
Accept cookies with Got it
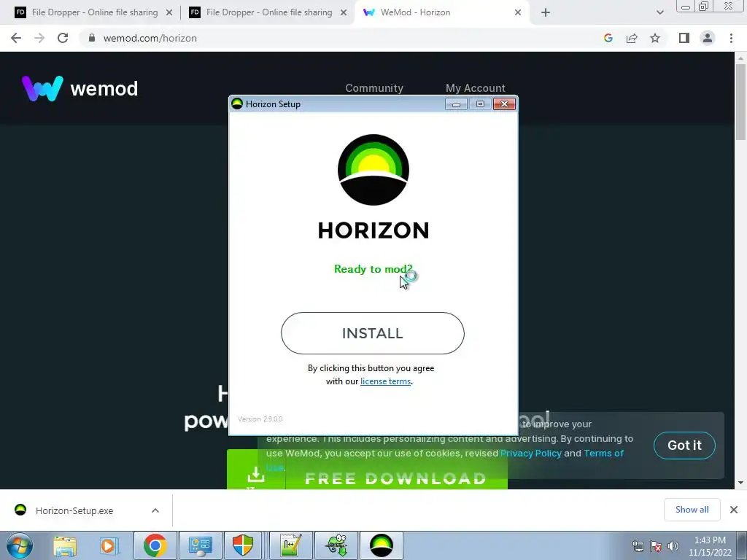click(684, 446)
